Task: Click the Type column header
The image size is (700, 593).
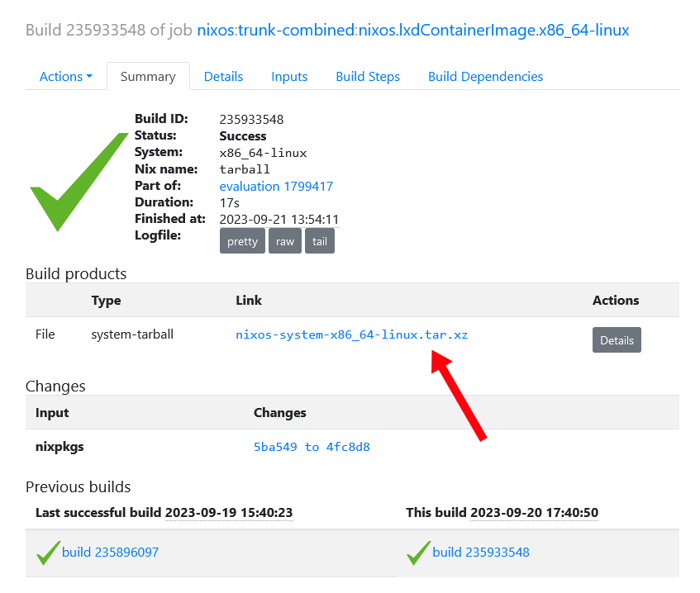Action: coord(106,301)
